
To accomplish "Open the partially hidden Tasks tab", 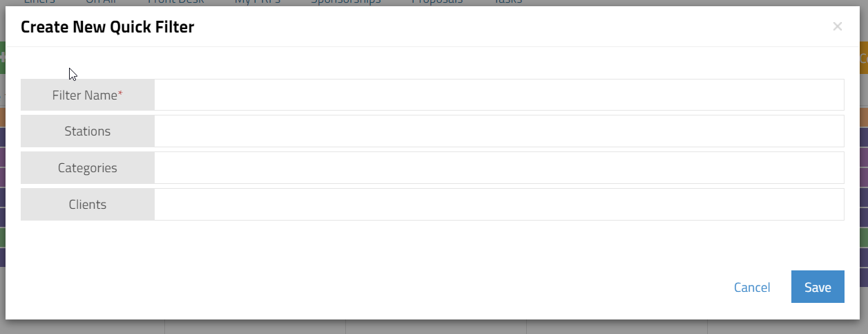I will [508, 2].
